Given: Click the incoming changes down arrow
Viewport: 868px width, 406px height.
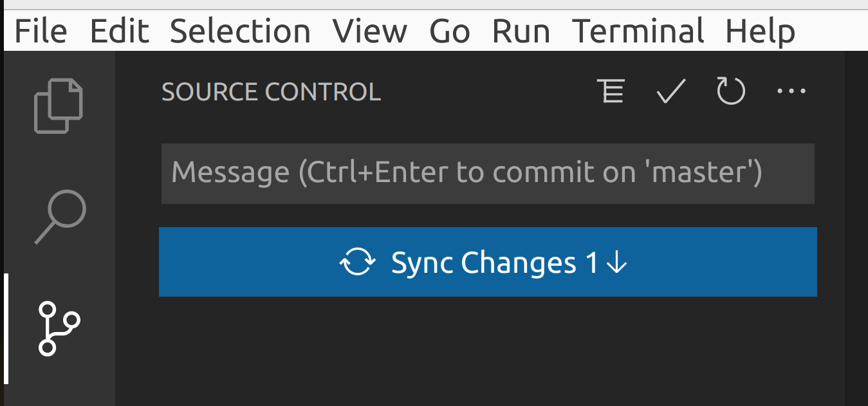Looking at the screenshot, I should tap(616, 263).
